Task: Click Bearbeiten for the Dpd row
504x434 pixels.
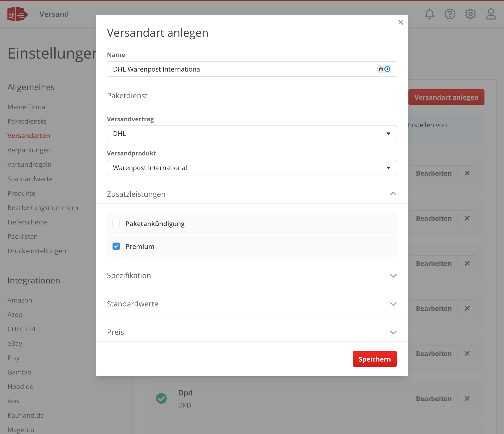Action: click(x=434, y=398)
